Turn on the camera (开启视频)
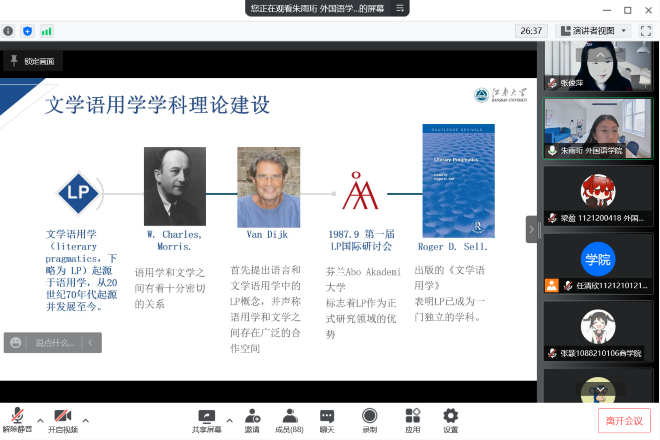This screenshot has width=660, height=440. [x=62, y=418]
